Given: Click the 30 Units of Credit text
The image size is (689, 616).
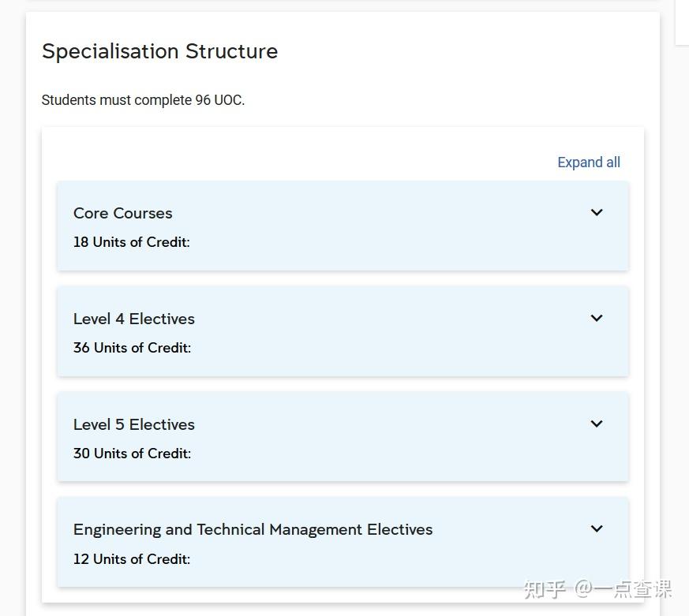Looking at the screenshot, I should tap(132, 454).
